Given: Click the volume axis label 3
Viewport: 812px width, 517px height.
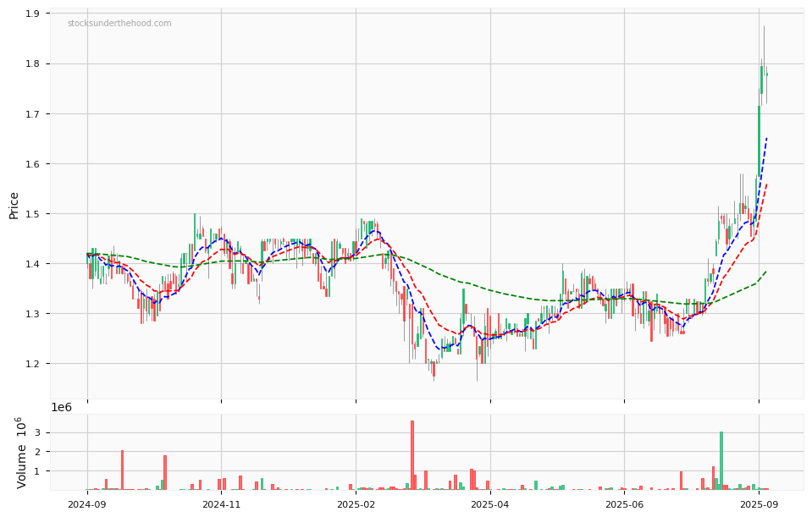Looking at the screenshot, I should [39, 432].
